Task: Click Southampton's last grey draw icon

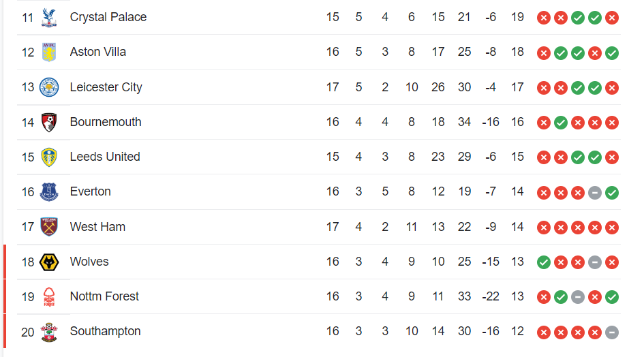Action: click(x=612, y=332)
